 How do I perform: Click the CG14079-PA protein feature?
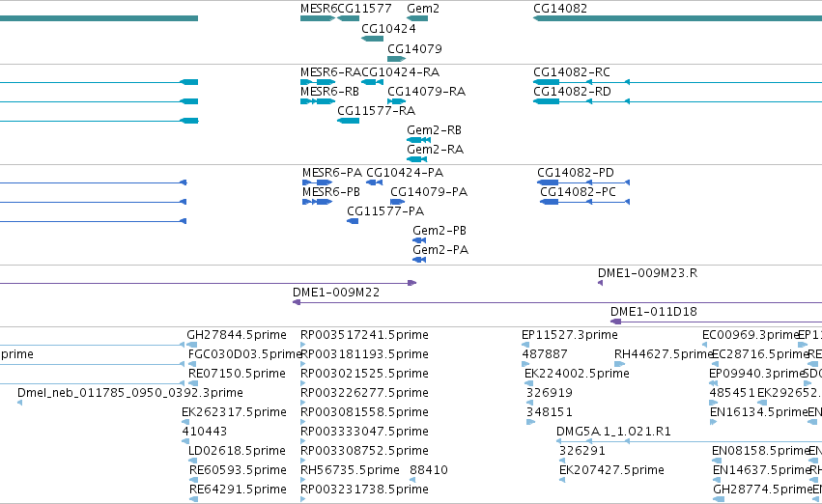[x=398, y=202]
